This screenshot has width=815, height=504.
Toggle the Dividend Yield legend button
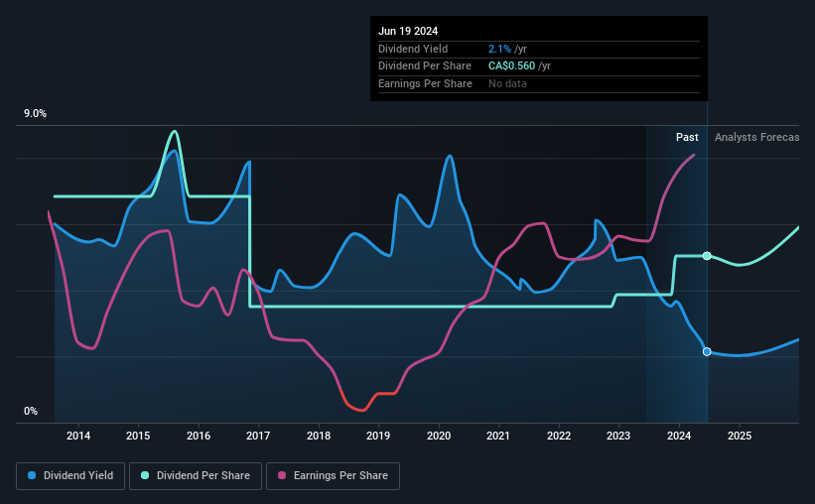70,476
